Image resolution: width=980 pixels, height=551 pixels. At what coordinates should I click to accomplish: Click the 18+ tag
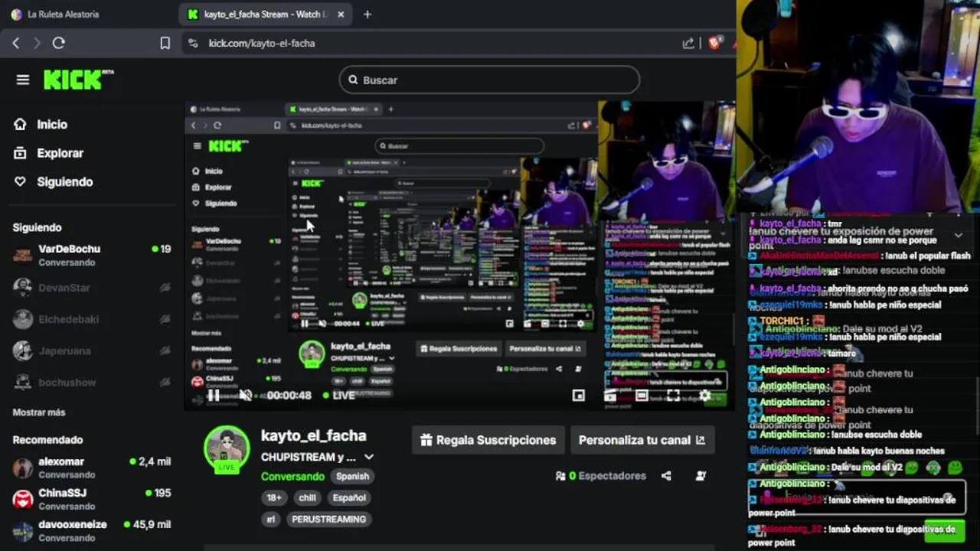click(x=274, y=497)
